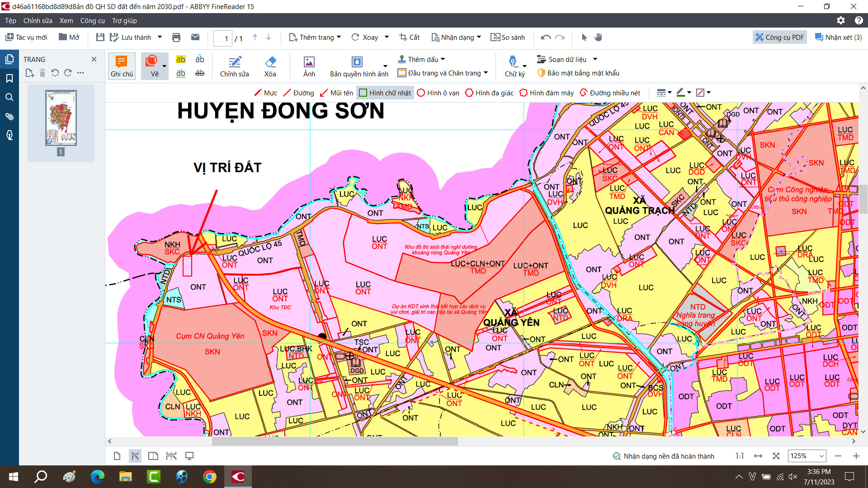Image resolution: width=868 pixels, height=488 pixels.
Task: Click the Cắt crop button
Action: 410,38
